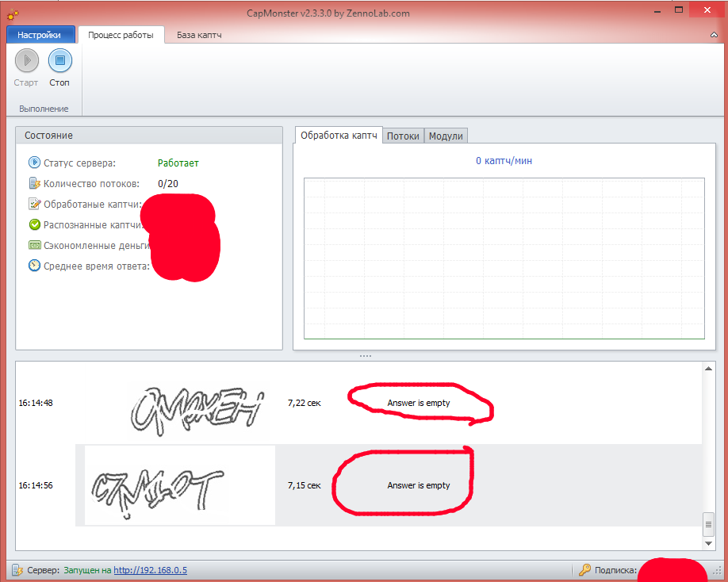Switch to Процесс работы tab
Image resolution: width=728 pixels, height=582 pixels.
[121, 35]
